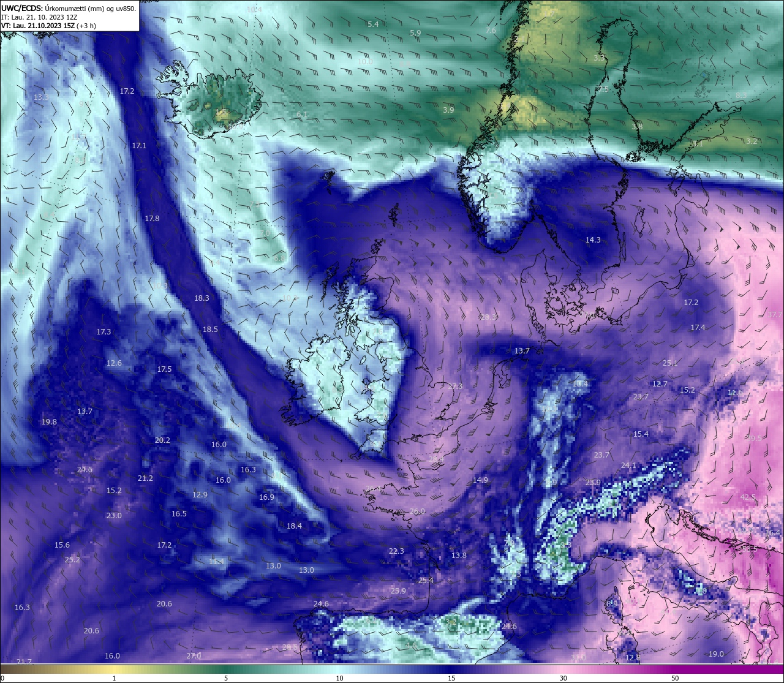The width and height of the screenshot is (784, 683).
Task: Click the 22.3 value label
Action: click(x=396, y=551)
